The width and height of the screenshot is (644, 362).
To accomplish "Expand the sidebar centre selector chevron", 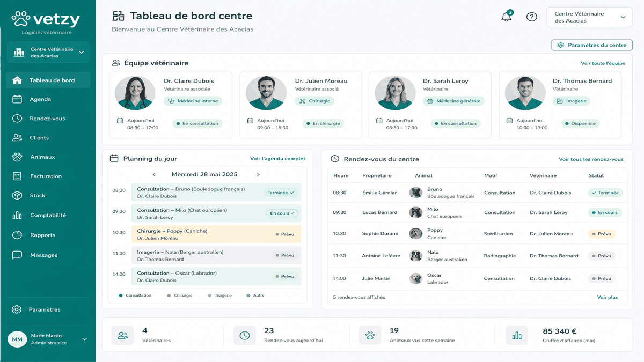I will [82, 52].
